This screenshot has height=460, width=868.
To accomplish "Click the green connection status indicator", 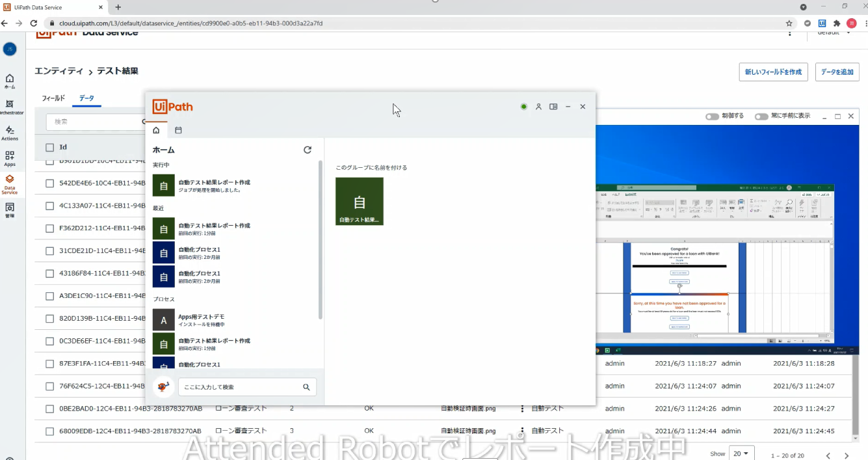I will tap(523, 107).
